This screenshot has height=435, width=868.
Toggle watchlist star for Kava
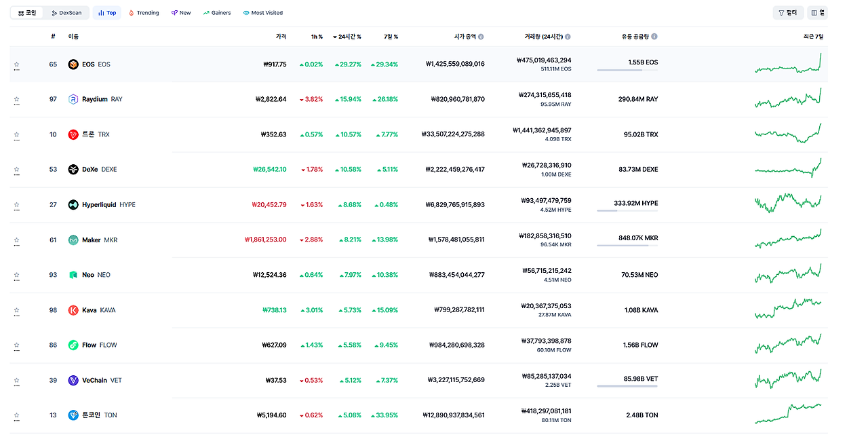(x=17, y=311)
